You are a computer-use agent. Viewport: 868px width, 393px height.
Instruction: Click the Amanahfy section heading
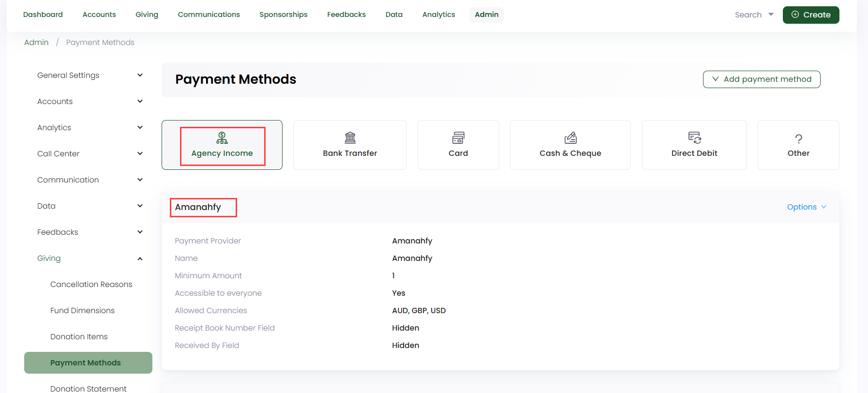click(x=198, y=207)
